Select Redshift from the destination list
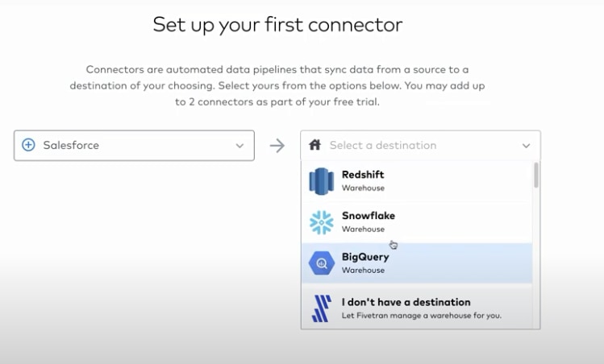Screen dimensions: 604x364 tap(417, 181)
